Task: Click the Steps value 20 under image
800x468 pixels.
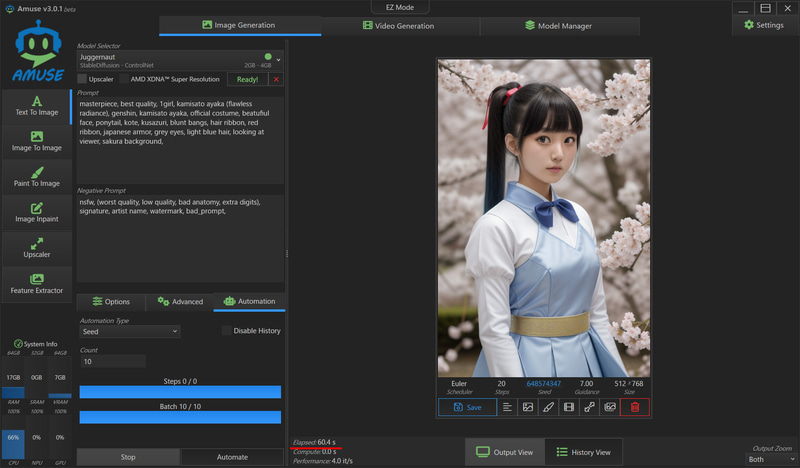Action: coord(502,383)
